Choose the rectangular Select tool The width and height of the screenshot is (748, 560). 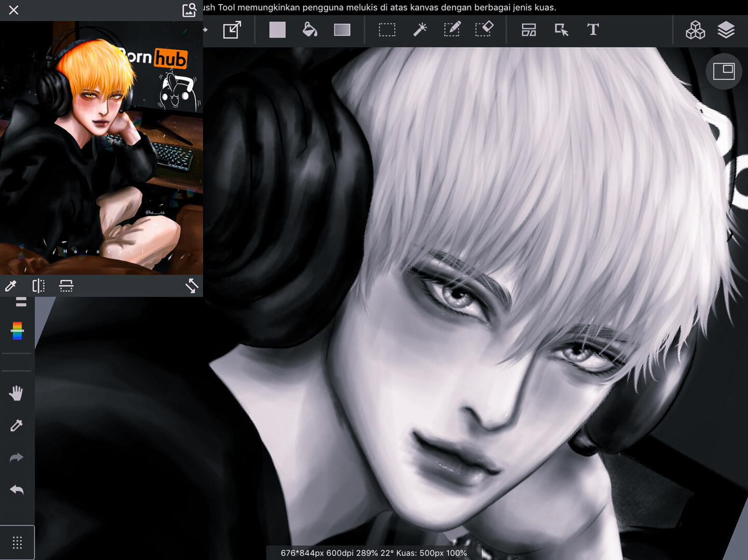[387, 30]
